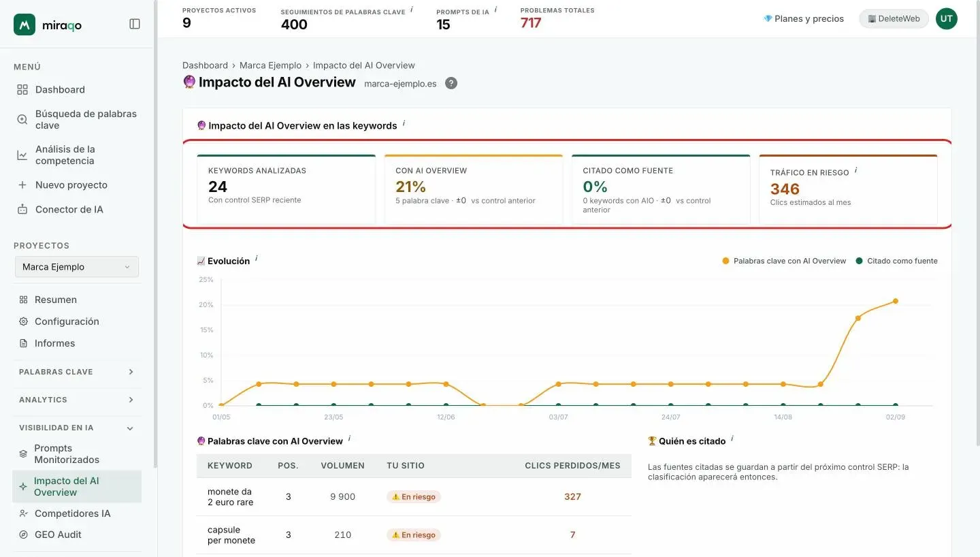
Task: Click the speech bubble icon for Prompts Monitorizados
Action: pos(24,454)
